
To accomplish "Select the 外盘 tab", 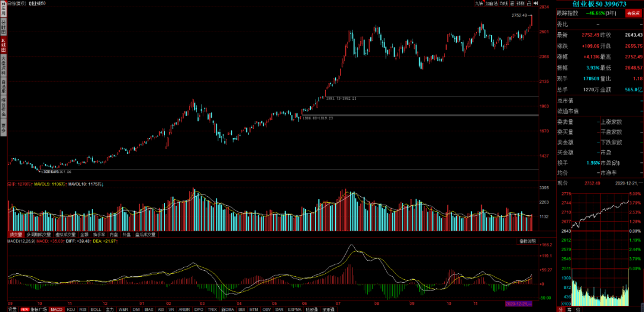I will (x=126, y=234).
